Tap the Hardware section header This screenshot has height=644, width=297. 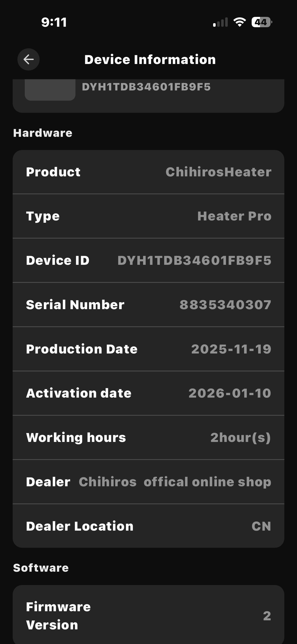pos(43,133)
